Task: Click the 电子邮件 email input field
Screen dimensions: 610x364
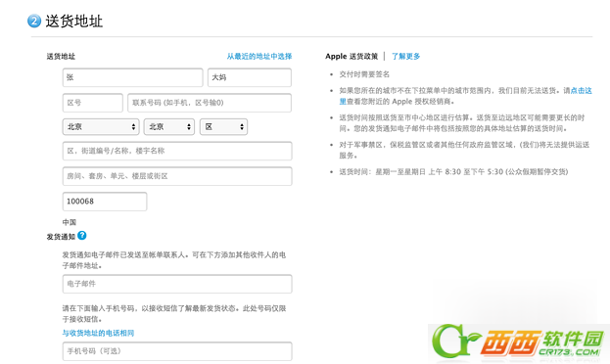Action: [177, 284]
